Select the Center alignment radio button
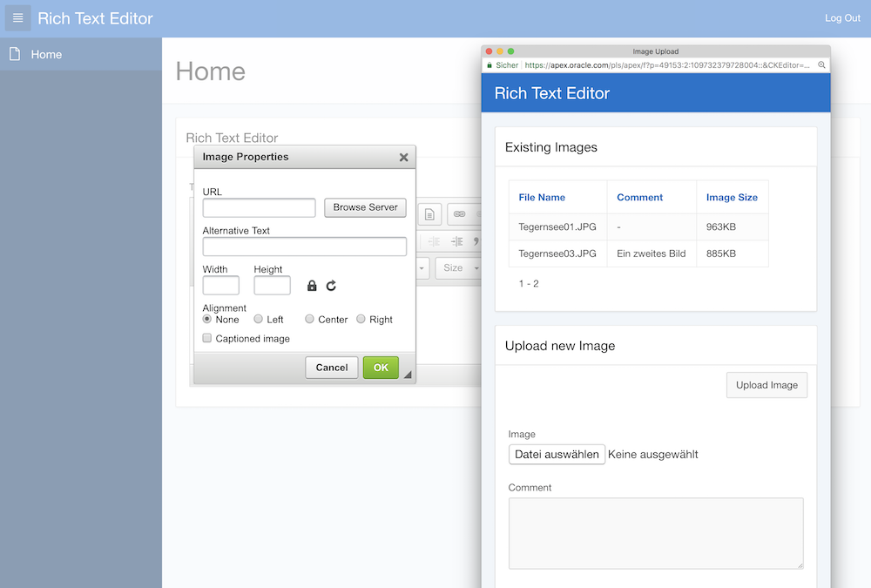 point(309,320)
